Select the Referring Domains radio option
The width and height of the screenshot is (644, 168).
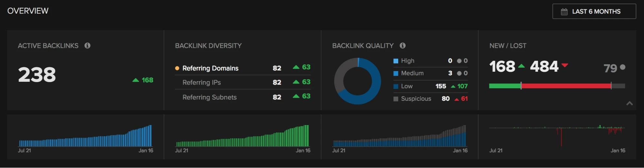(x=177, y=68)
